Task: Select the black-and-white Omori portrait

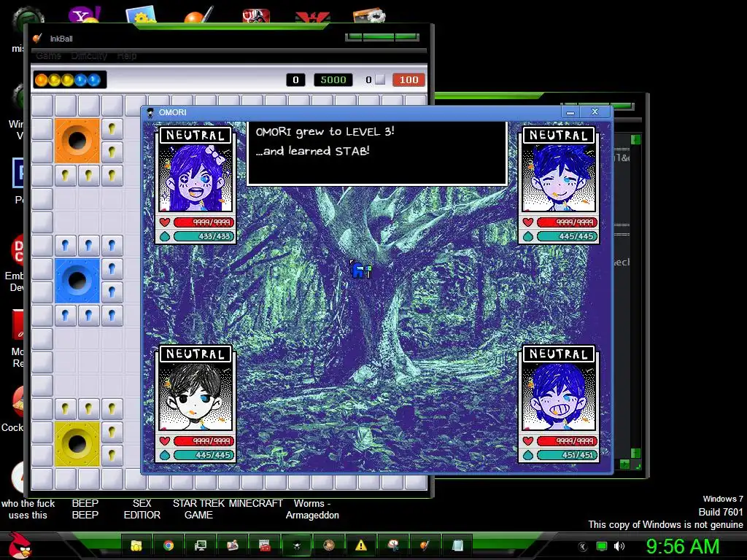Action: click(x=196, y=396)
